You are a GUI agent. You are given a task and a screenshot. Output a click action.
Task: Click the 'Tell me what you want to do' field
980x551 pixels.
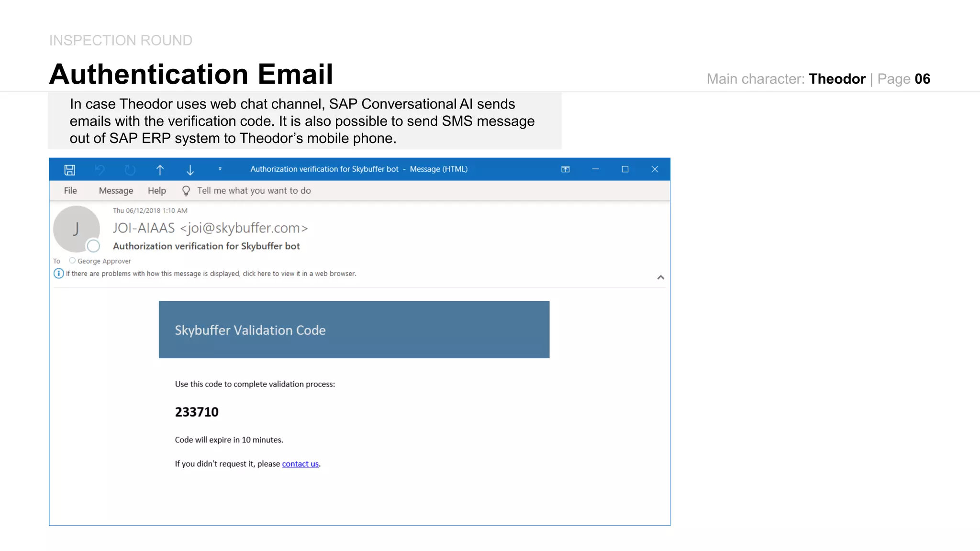254,190
